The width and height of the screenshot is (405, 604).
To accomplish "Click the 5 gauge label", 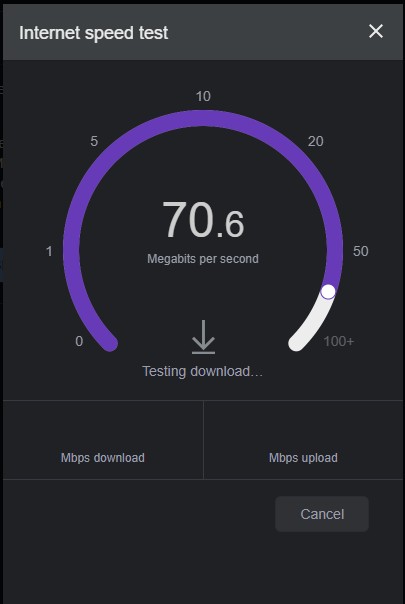I will [x=94, y=141].
